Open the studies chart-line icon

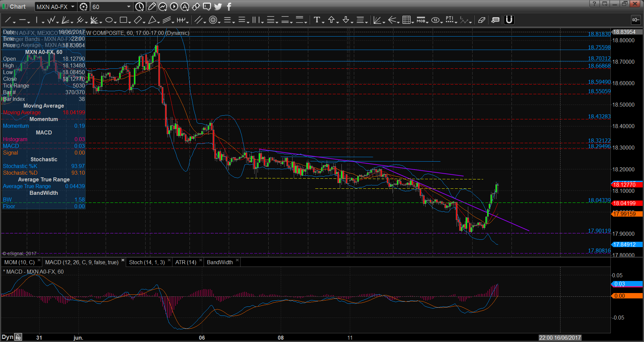(x=163, y=6)
